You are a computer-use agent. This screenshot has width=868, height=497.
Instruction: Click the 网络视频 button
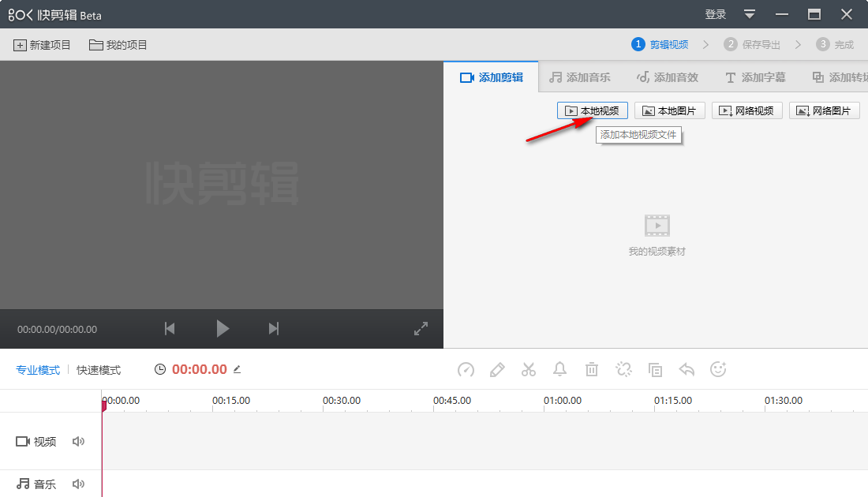coord(746,110)
